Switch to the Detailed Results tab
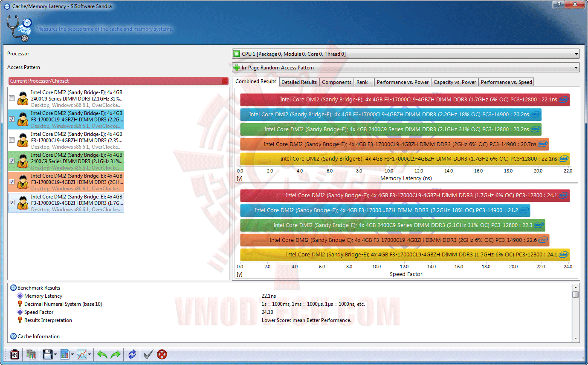The height and width of the screenshot is (365, 588). 299,82
